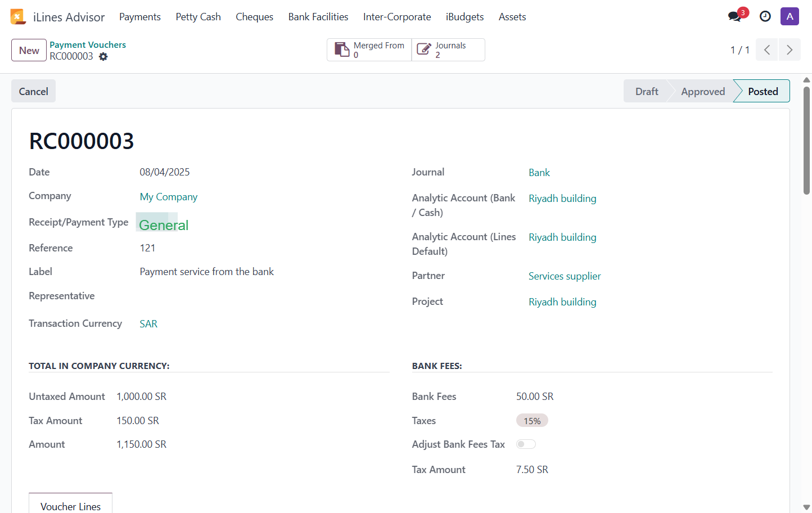The height and width of the screenshot is (513, 812).
Task: Click the iLines Advisor app logo
Action: (18, 17)
